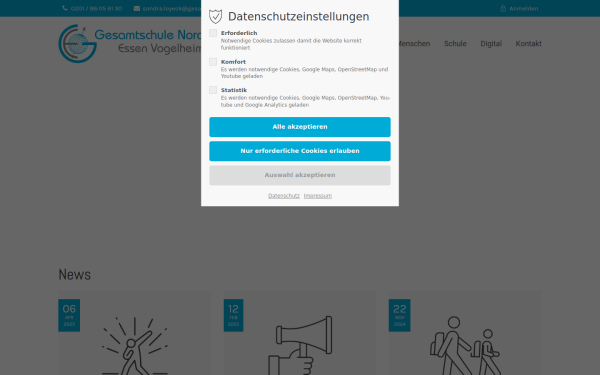The height and width of the screenshot is (375, 600).
Task: Open the Datenschutz link
Action: click(284, 196)
